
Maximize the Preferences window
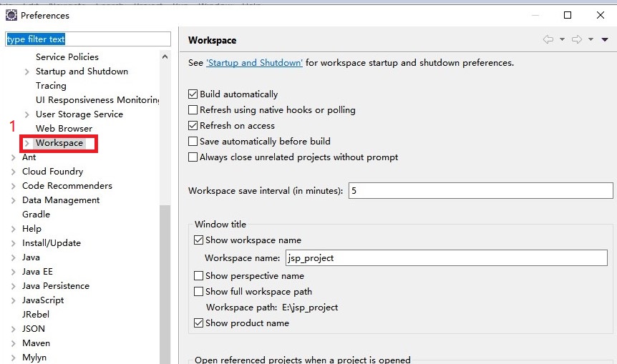568,15
